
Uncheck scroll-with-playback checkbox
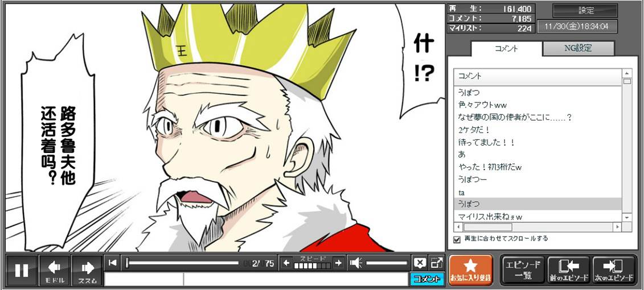click(x=457, y=239)
